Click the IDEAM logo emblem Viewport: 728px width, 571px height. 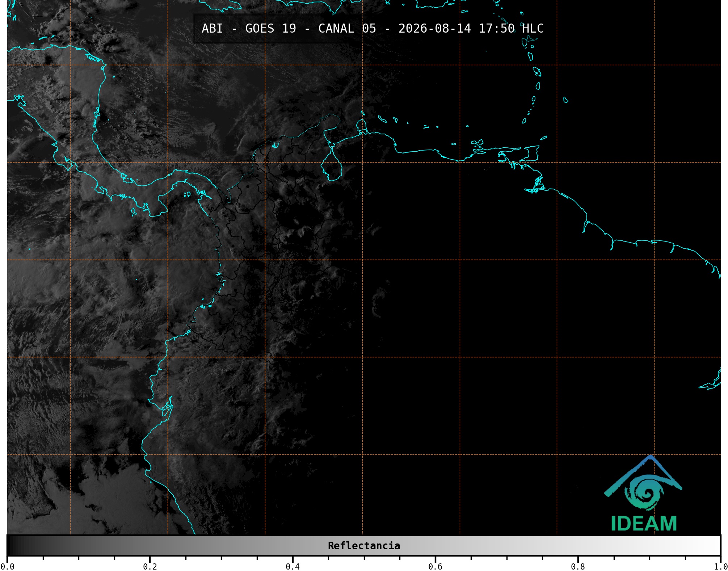tap(643, 482)
